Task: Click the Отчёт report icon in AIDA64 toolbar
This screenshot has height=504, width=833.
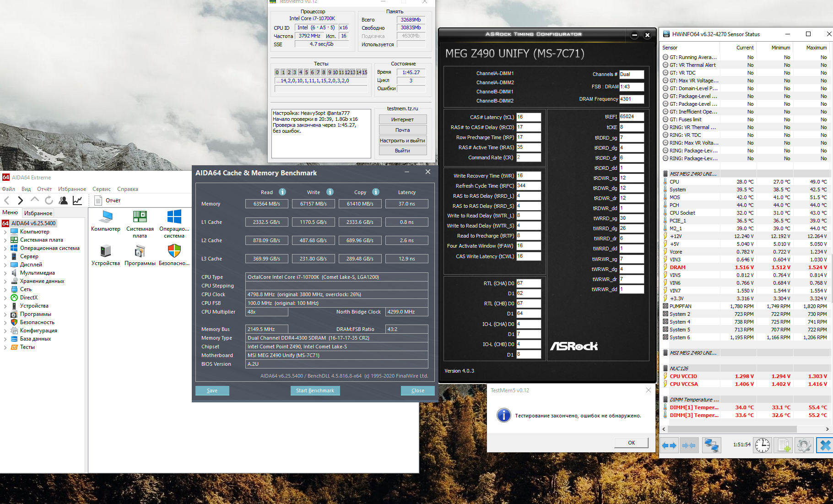Action: [x=98, y=201]
